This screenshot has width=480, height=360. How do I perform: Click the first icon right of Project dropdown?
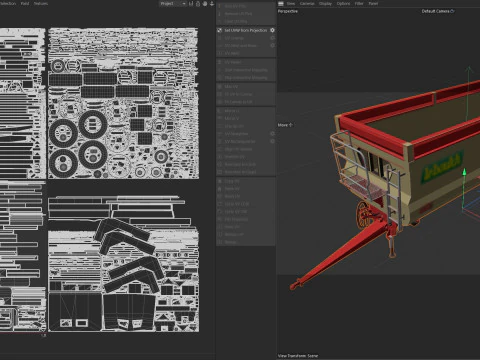tap(191, 4)
